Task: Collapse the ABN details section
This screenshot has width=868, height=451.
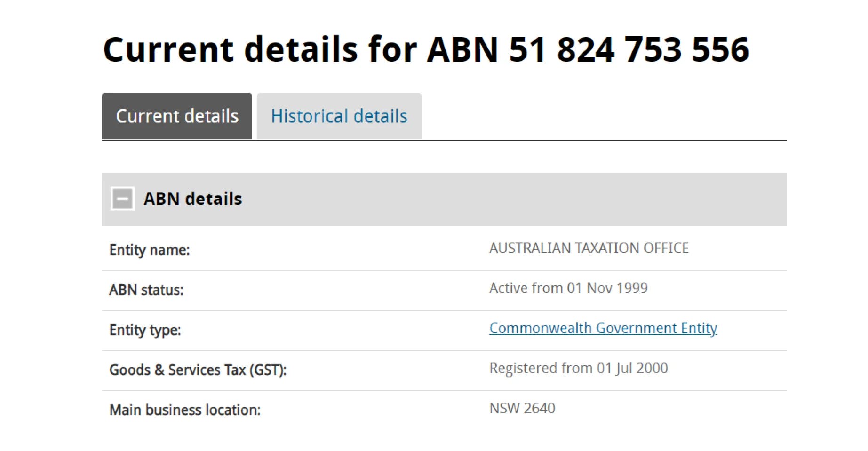Action: pyautogui.click(x=122, y=199)
